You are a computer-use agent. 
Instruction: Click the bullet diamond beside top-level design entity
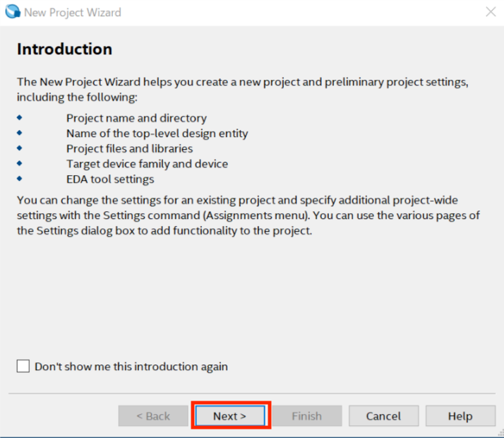coord(20,132)
